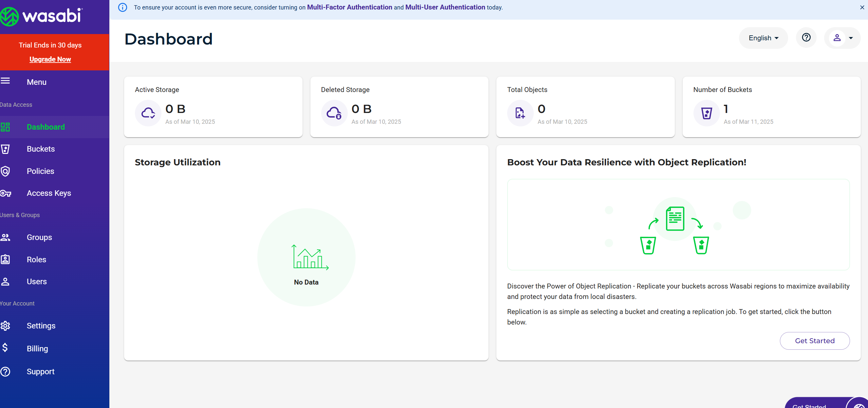Click the replication document illustration

[675, 219]
